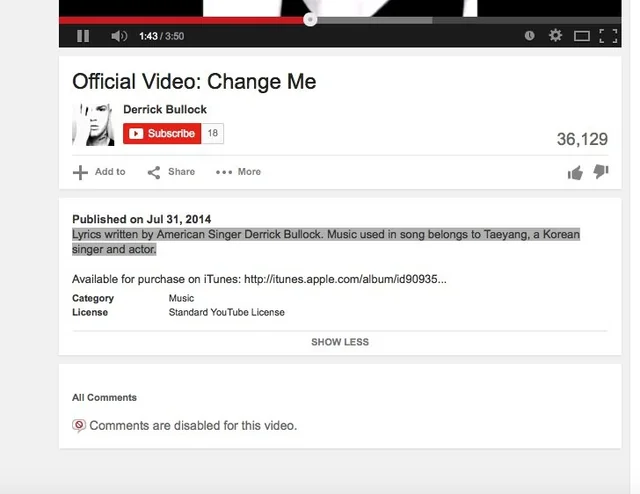Click the Standard YouTube License text

(x=226, y=312)
